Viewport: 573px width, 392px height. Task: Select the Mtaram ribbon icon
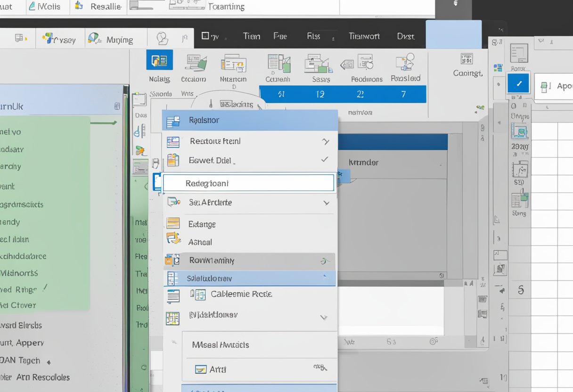(x=233, y=63)
